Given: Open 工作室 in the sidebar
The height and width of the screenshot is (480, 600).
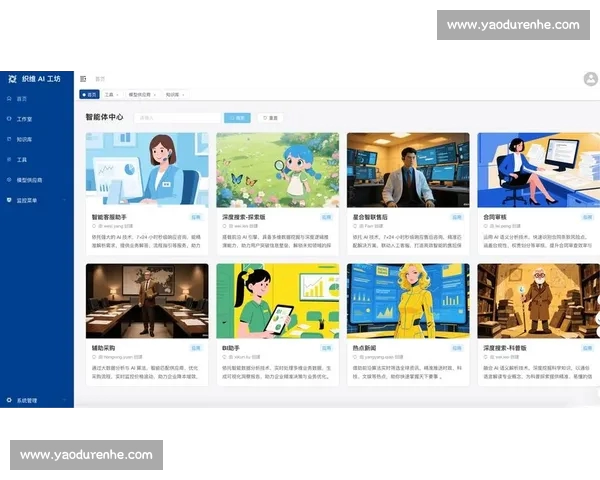Looking at the screenshot, I should click(x=24, y=118).
